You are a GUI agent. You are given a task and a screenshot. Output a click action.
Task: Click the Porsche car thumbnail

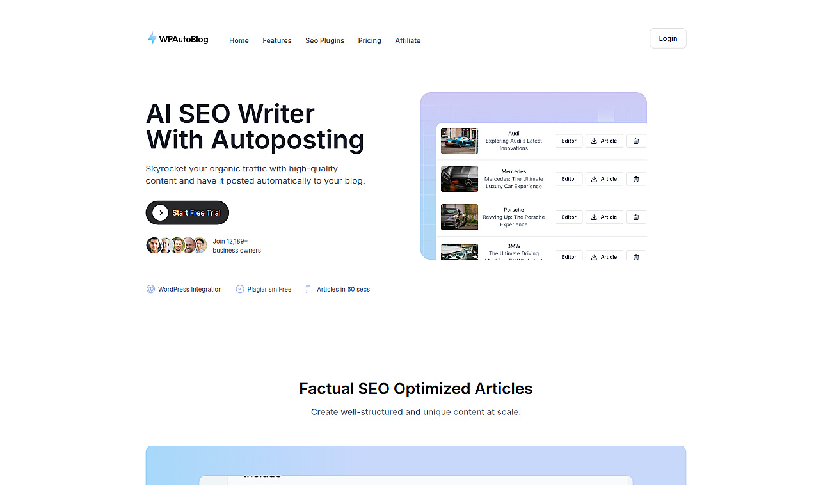pos(460,217)
